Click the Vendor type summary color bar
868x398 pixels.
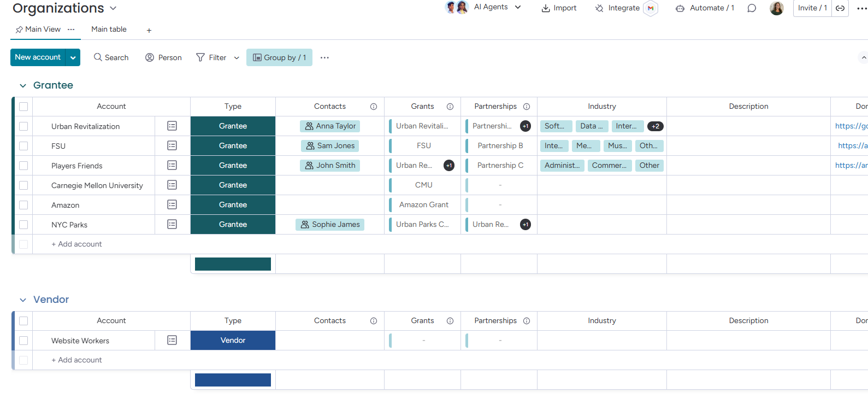[x=233, y=380]
